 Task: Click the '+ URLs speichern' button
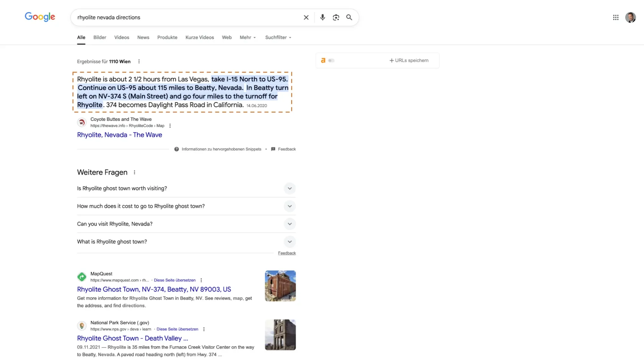click(x=409, y=61)
